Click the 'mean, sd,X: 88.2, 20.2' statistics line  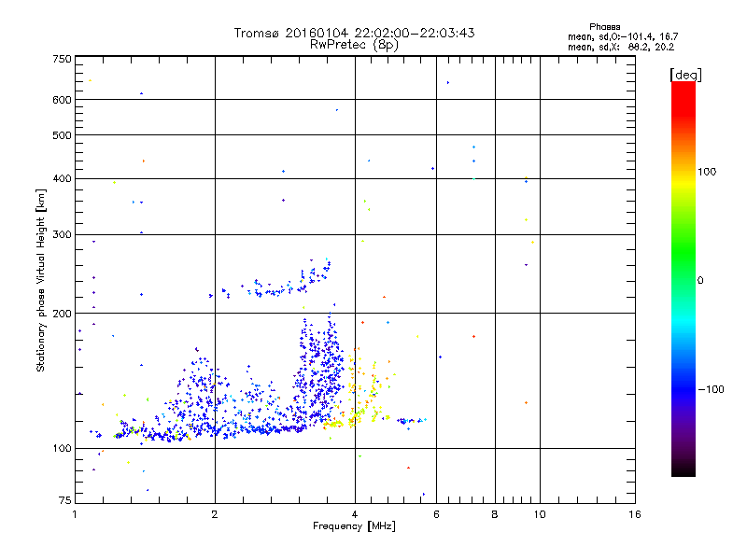coord(621,47)
